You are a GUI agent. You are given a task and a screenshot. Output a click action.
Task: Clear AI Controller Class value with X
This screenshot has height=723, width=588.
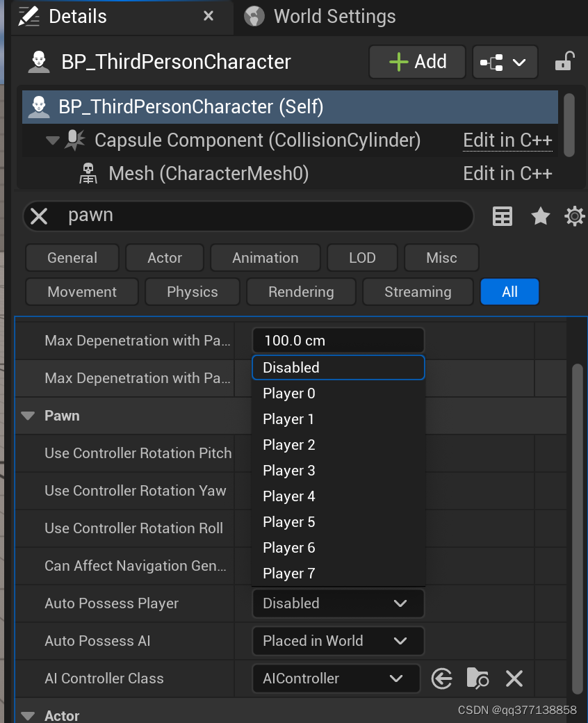coord(514,679)
